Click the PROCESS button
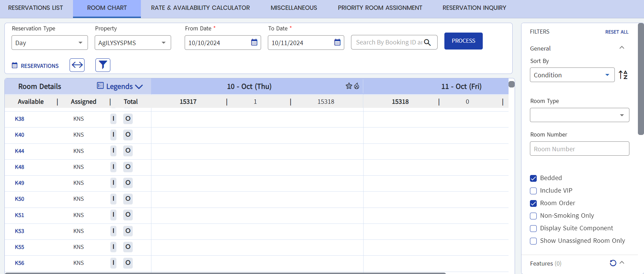 pyautogui.click(x=463, y=41)
